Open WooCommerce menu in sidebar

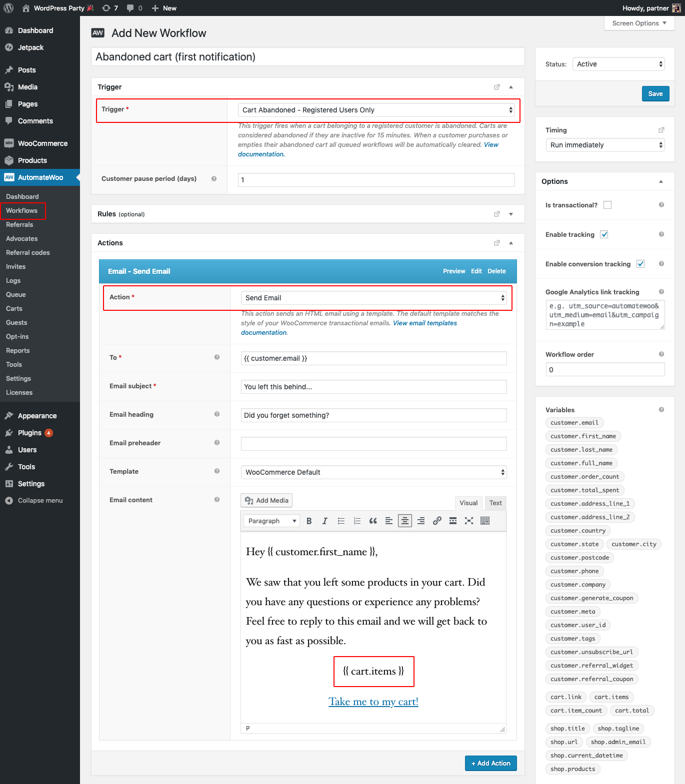[40, 143]
